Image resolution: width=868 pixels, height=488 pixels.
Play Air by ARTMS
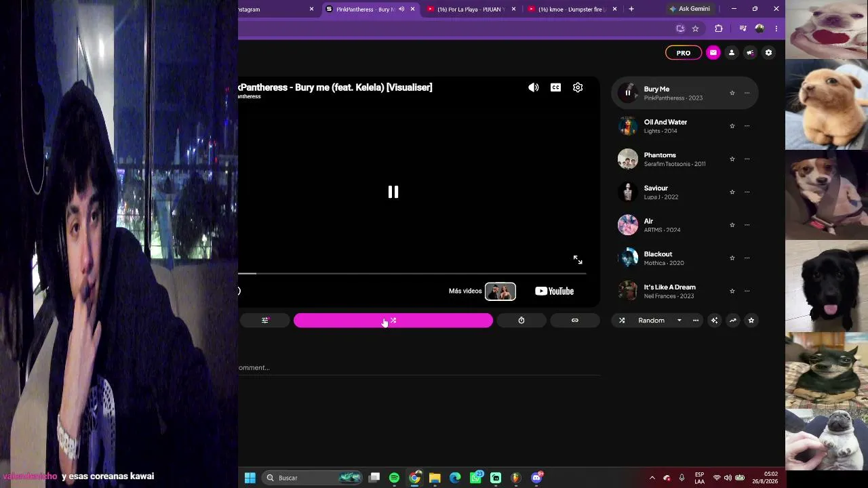628,225
